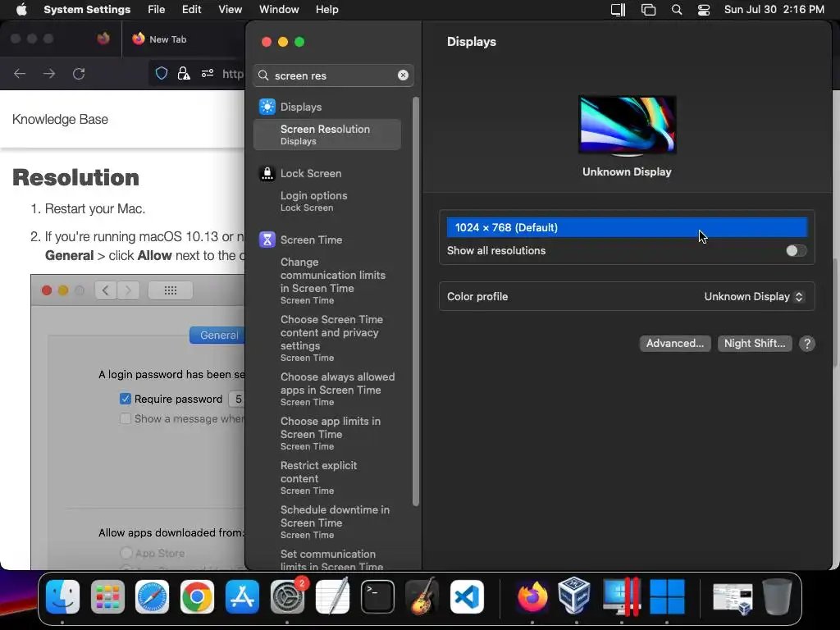Open Restrict explicit content result
This screenshot has height=630, width=840.
(x=326, y=478)
